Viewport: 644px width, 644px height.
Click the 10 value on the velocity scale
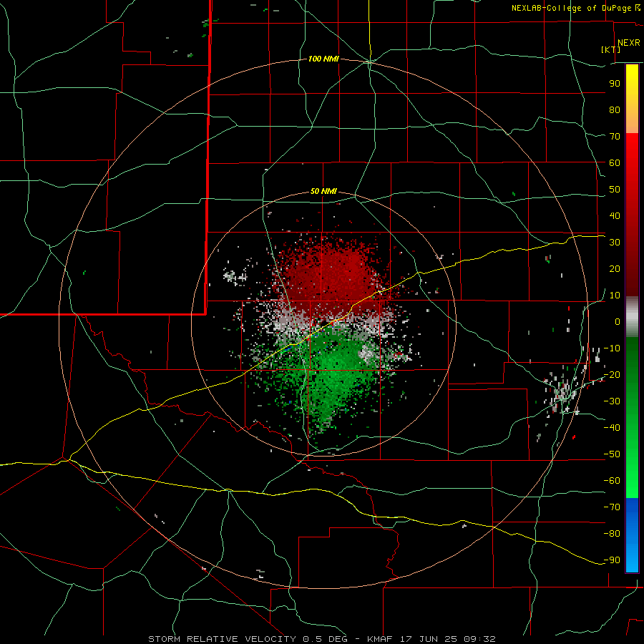click(615, 296)
